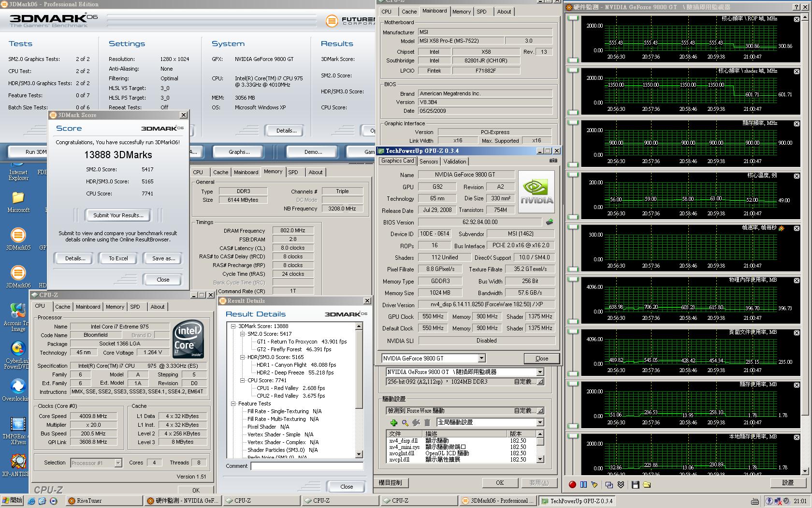Click Submit Your Results button

tap(118, 215)
